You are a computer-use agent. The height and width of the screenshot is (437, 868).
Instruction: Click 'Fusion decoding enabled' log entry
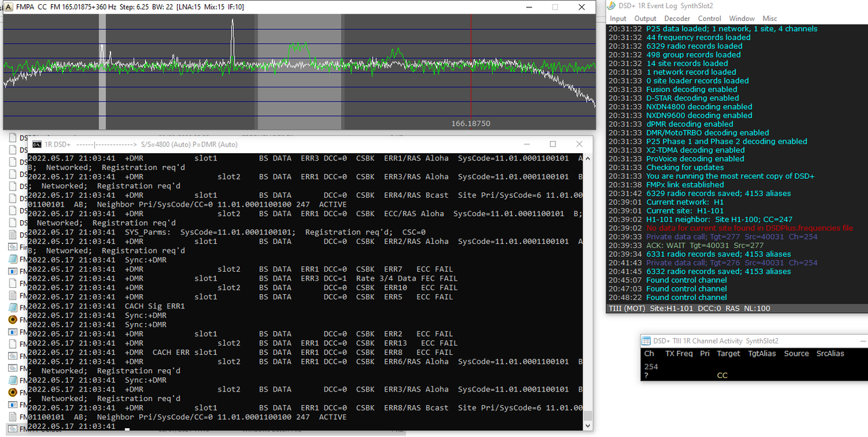(x=692, y=89)
